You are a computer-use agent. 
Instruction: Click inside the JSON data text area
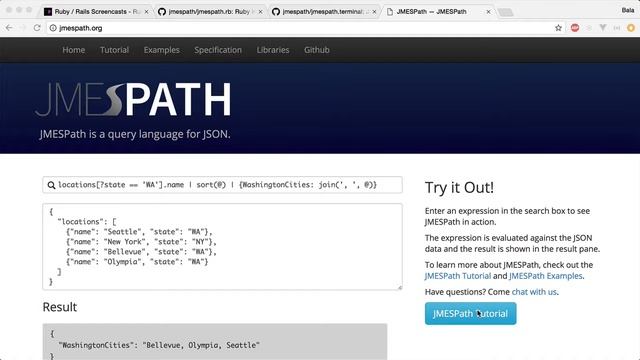222,247
